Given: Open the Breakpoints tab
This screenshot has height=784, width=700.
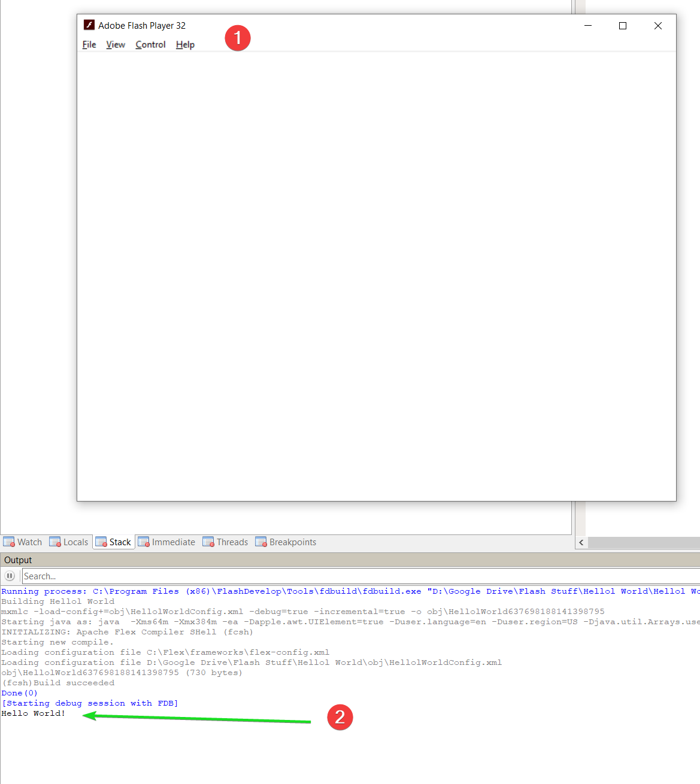Looking at the screenshot, I should click(x=286, y=542).
